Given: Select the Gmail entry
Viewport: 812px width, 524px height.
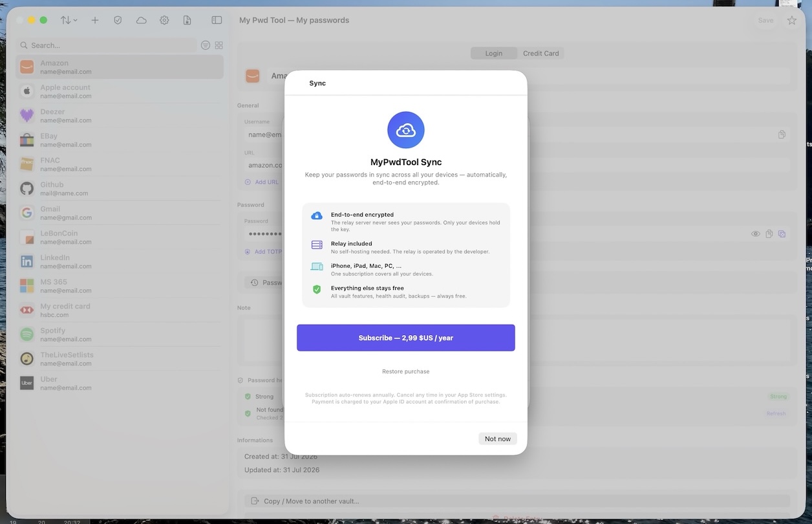Looking at the screenshot, I should tap(120, 213).
